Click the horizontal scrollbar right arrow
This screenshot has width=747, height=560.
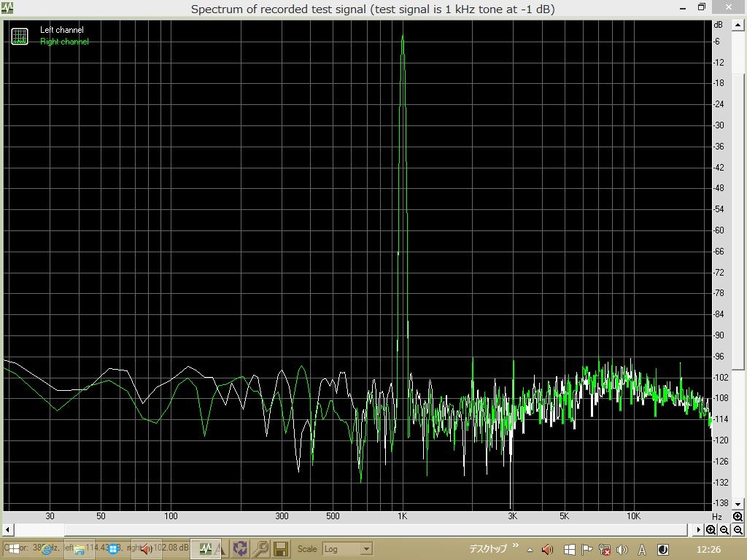click(x=698, y=529)
